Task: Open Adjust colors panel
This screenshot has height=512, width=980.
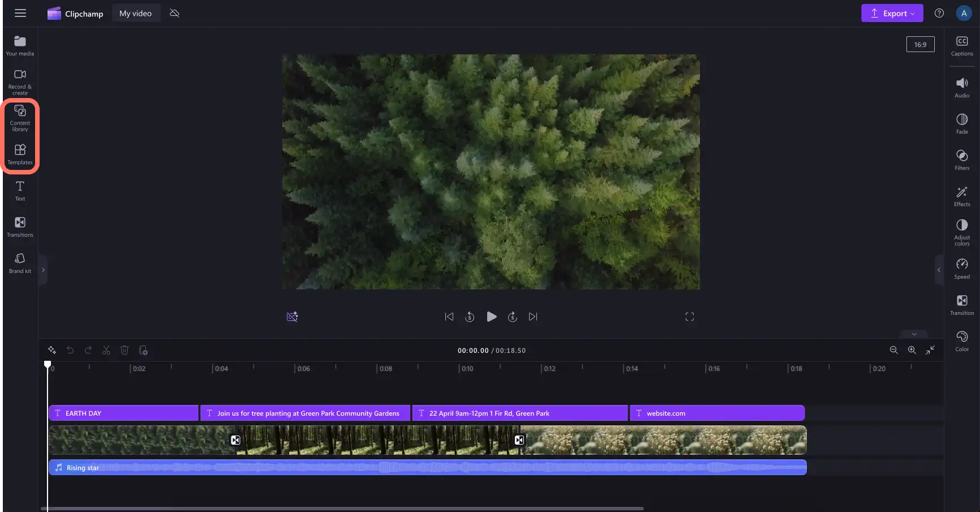Action: (x=962, y=232)
